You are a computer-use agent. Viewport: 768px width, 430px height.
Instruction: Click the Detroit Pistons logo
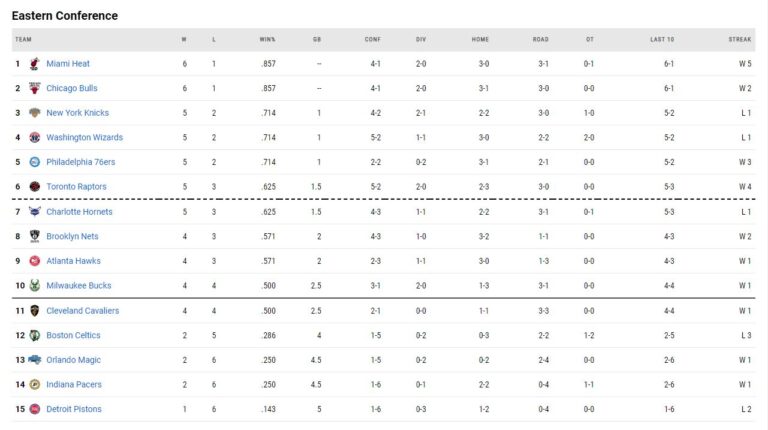coord(35,409)
